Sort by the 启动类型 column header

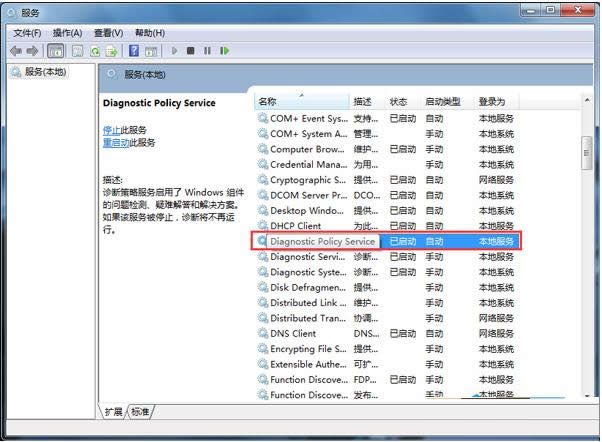[x=447, y=101]
